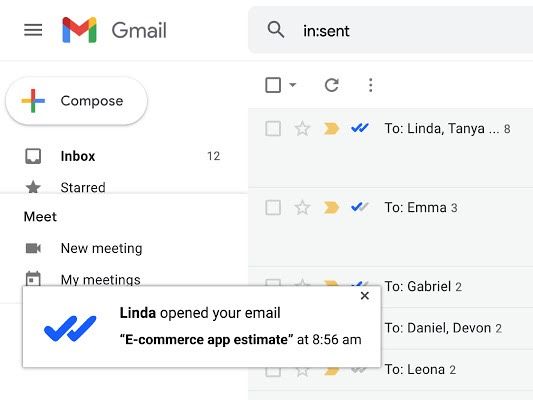The image size is (533, 400).
Task: Star the email to Linda, Tanya
Action: click(302, 129)
